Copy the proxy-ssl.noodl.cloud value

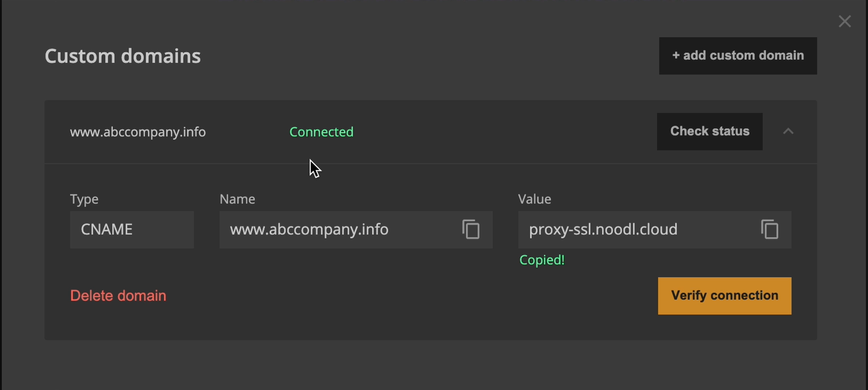pyautogui.click(x=770, y=229)
